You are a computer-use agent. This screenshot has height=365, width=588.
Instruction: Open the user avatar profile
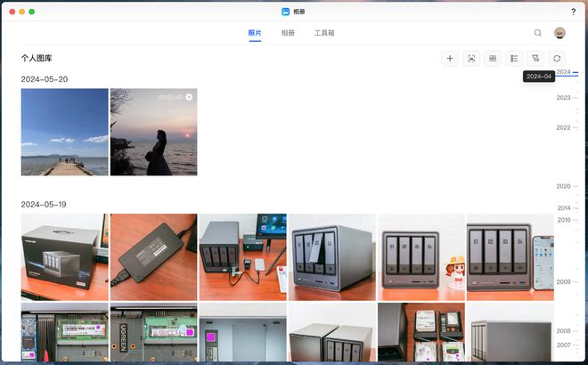[559, 33]
